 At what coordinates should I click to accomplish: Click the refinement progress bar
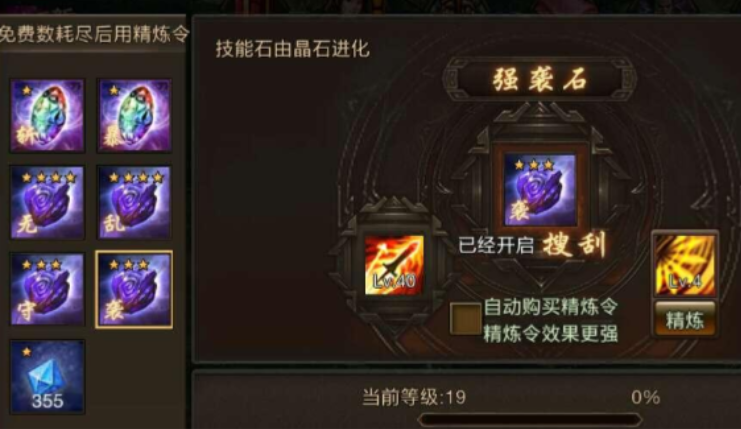(530, 420)
